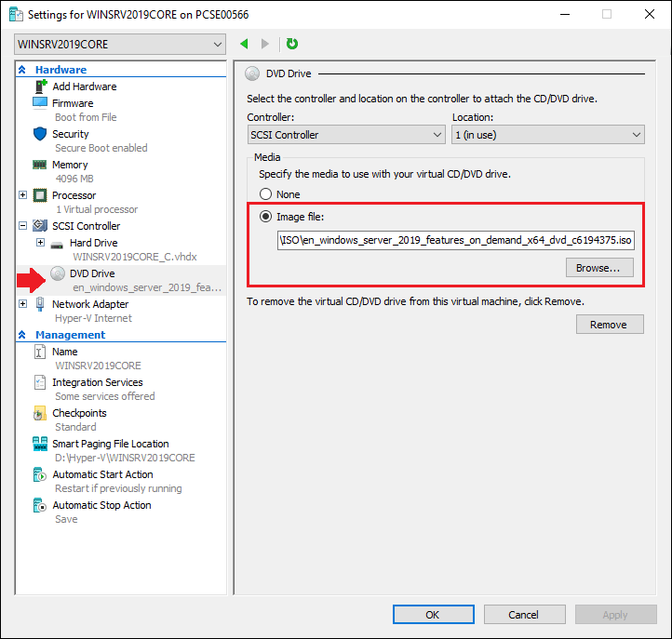Click the Hard Drive icon
The image size is (672, 639).
(57, 245)
